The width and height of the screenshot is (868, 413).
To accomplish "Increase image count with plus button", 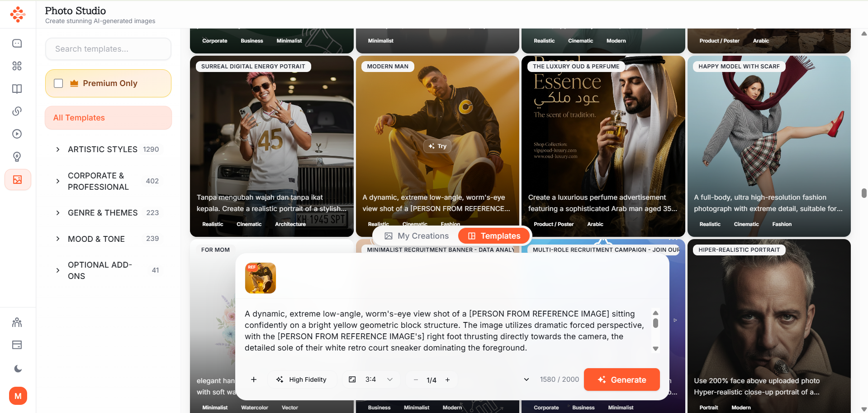I will tap(448, 379).
